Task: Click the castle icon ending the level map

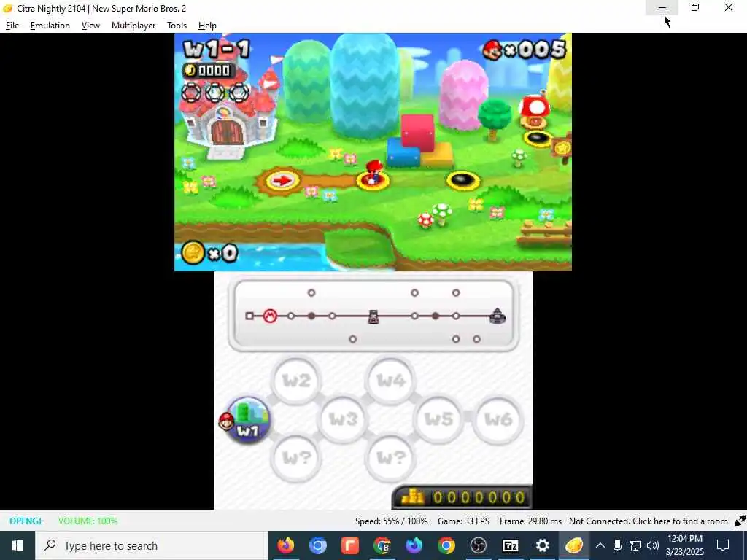Action: coord(497,316)
